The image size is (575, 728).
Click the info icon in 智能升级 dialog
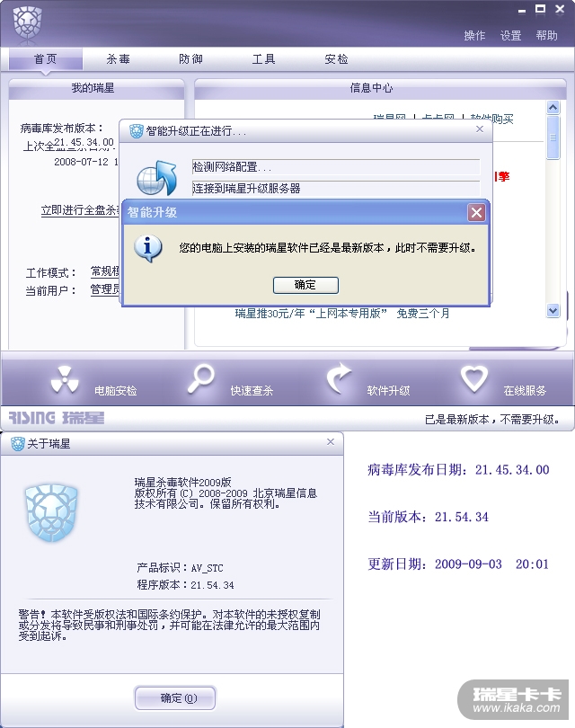[x=148, y=248]
